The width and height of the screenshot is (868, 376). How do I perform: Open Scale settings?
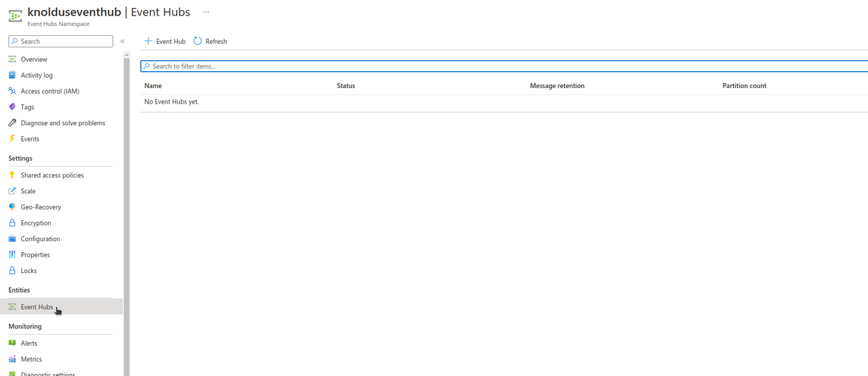(28, 191)
